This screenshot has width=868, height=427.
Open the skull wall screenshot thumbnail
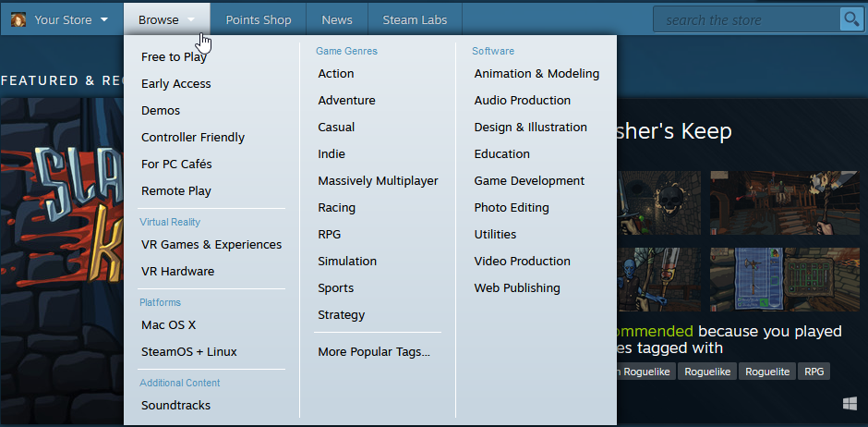[658, 202]
